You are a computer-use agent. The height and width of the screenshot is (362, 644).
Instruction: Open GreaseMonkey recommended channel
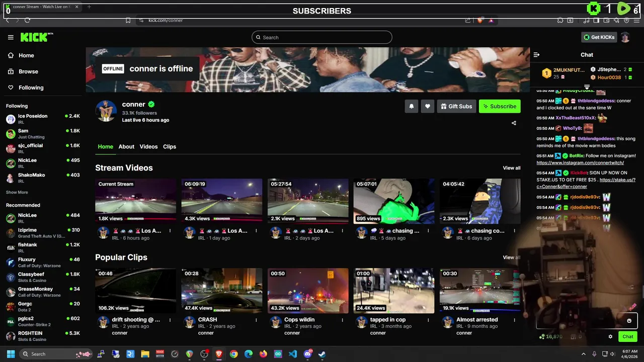(43, 292)
